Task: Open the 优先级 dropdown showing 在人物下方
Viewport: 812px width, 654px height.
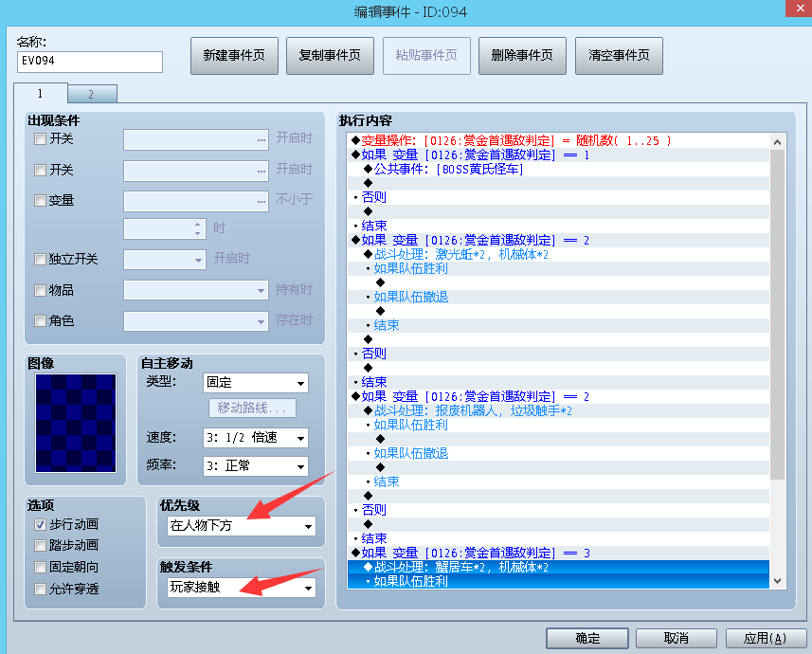Action: pyautogui.click(x=242, y=526)
